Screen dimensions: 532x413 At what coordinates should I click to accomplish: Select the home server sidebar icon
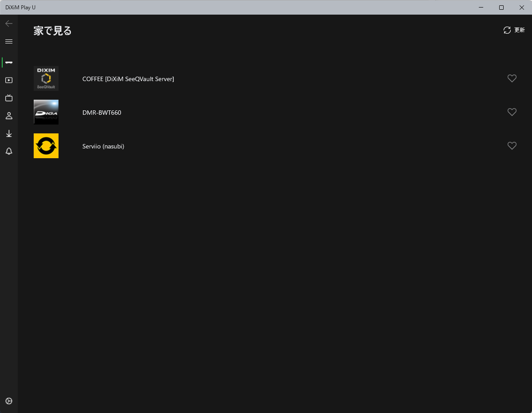[9, 62]
